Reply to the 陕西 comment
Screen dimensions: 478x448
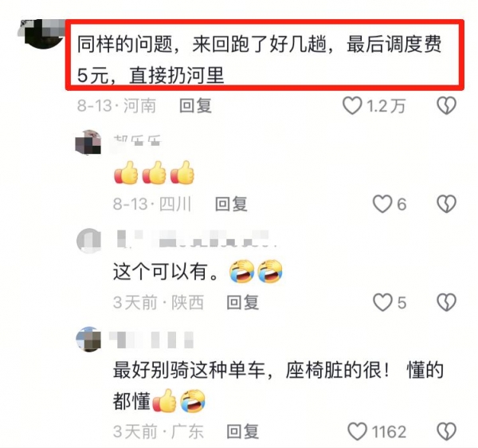(243, 302)
